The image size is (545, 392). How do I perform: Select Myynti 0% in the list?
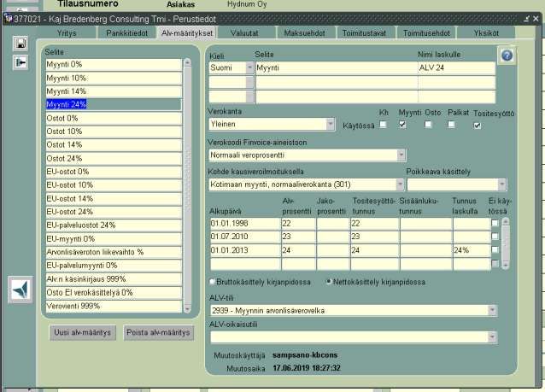(114, 65)
